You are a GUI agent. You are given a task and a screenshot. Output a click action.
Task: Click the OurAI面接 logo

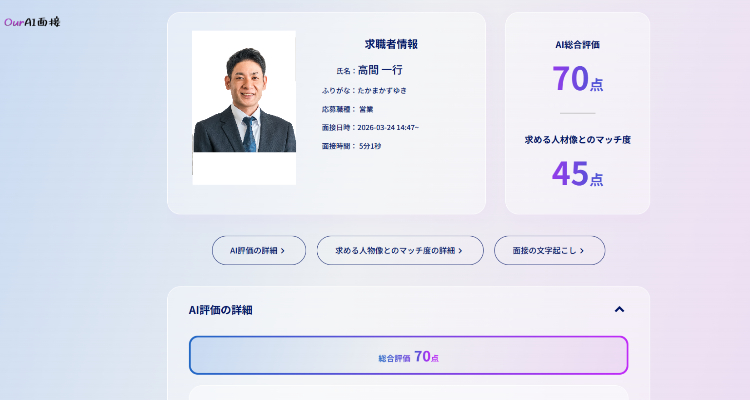click(x=32, y=21)
